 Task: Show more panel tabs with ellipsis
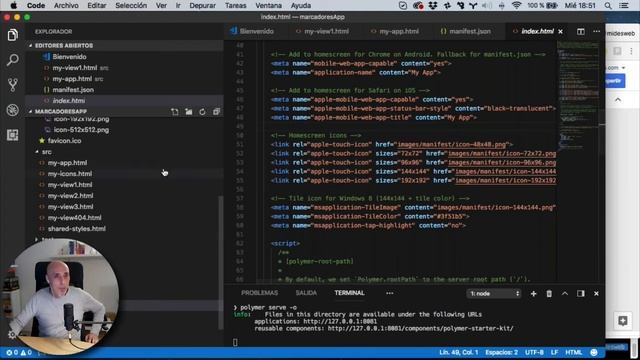(389, 293)
